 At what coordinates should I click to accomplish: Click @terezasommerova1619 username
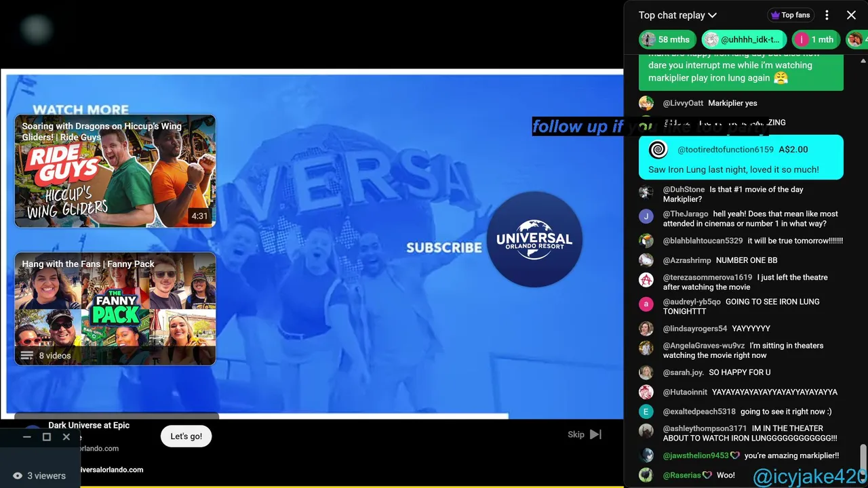[707, 277]
